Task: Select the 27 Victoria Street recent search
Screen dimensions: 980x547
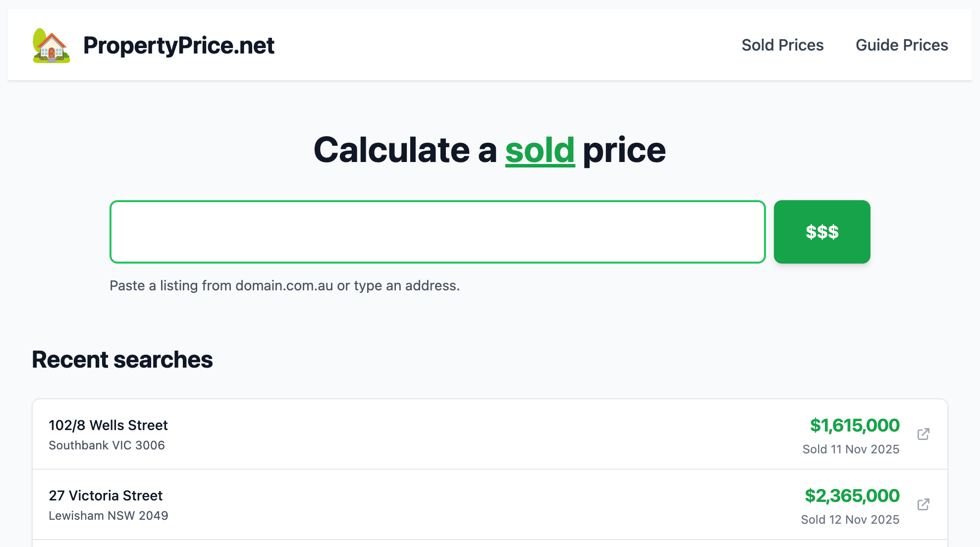Action: click(105, 495)
